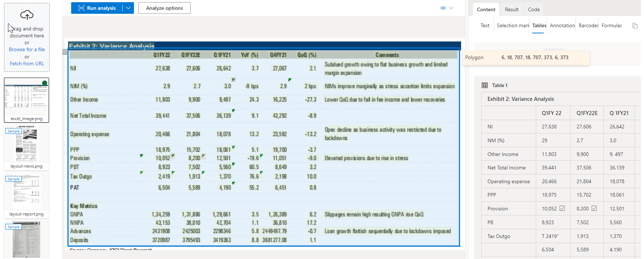This screenshot has width=644, height=259.
Task: Click the Polygon tooltip coordinates
Action: [535, 57]
